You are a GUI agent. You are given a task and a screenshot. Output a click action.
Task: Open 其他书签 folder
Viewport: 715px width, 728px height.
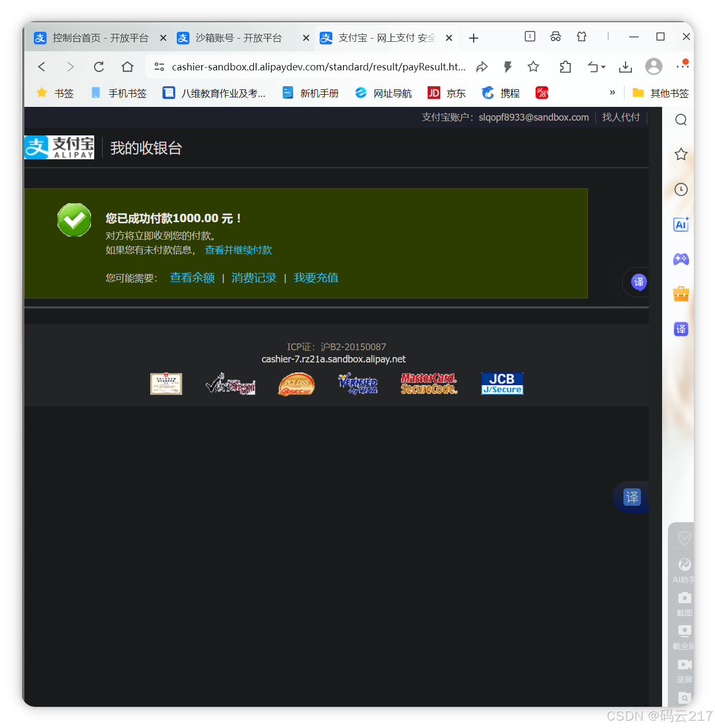coord(660,93)
